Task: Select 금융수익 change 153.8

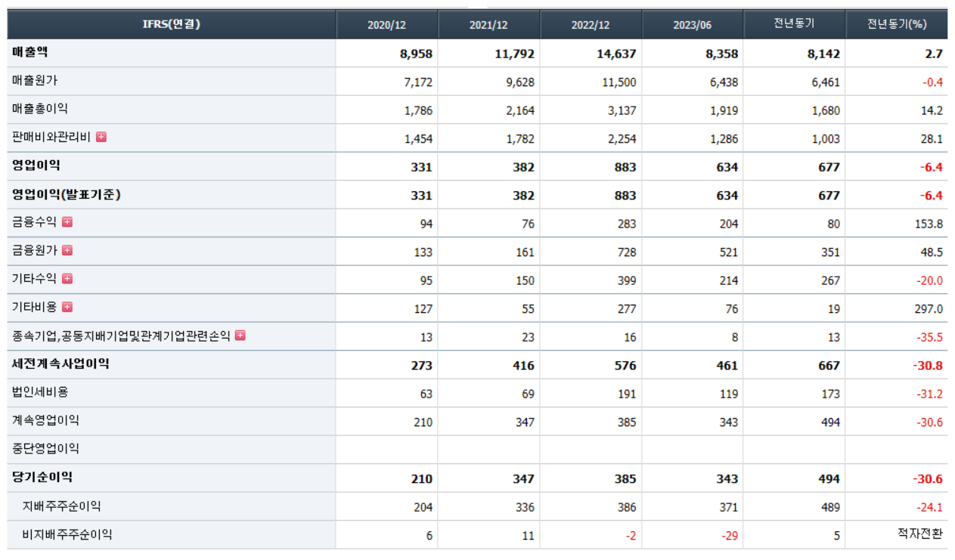Action: 929,224
